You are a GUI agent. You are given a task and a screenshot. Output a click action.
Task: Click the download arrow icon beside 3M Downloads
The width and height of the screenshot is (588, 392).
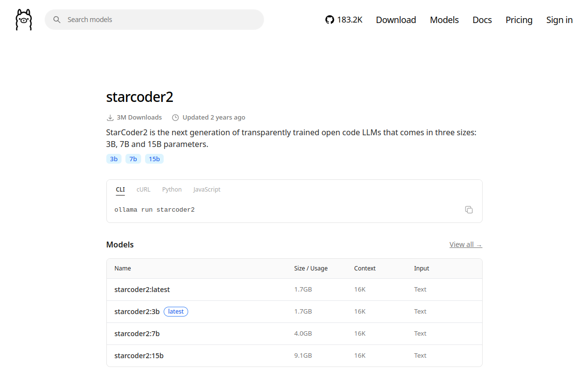[110, 118]
